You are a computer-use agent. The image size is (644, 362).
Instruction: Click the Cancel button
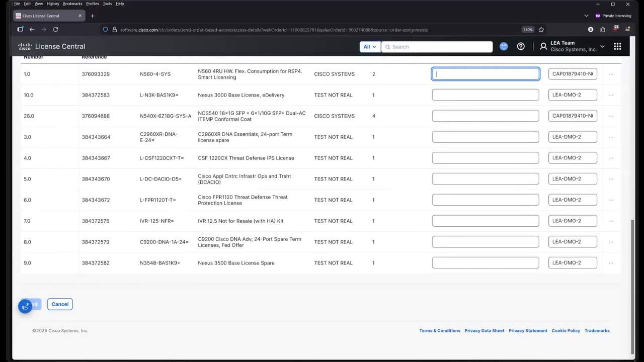click(x=60, y=304)
